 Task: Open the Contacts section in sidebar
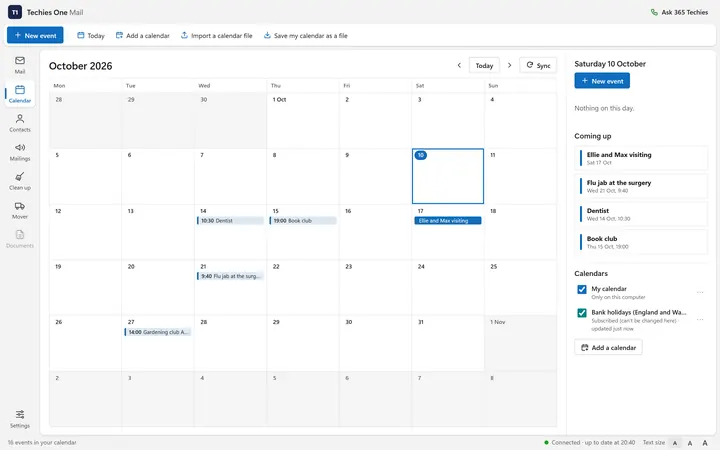pyautogui.click(x=20, y=123)
